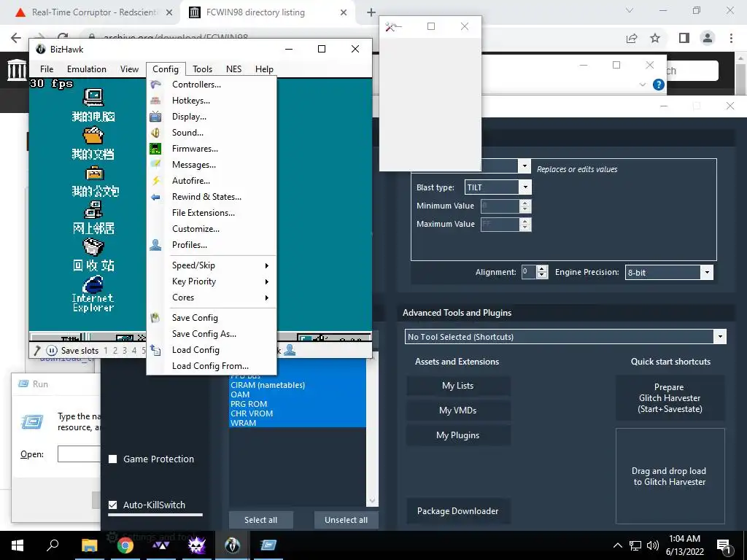
Task: Open Google Chrome from the taskbar
Action: tap(125, 545)
